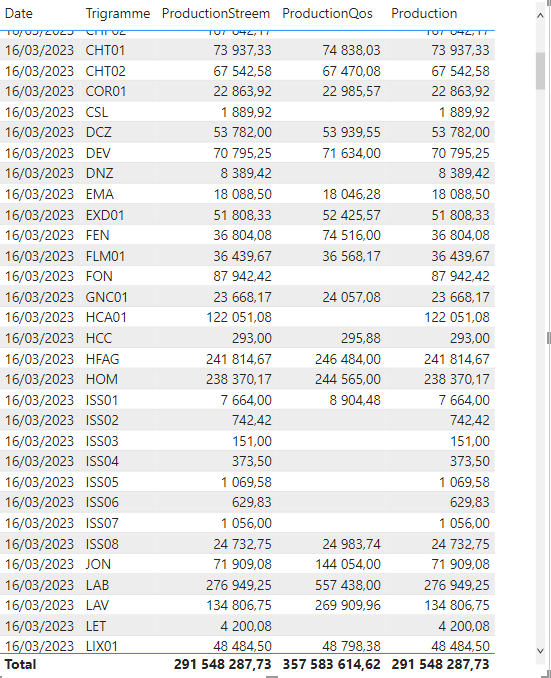The image size is (551, 678).
Task: Click the Production column header
Action: pyautogui.click(x=424, y=13)
